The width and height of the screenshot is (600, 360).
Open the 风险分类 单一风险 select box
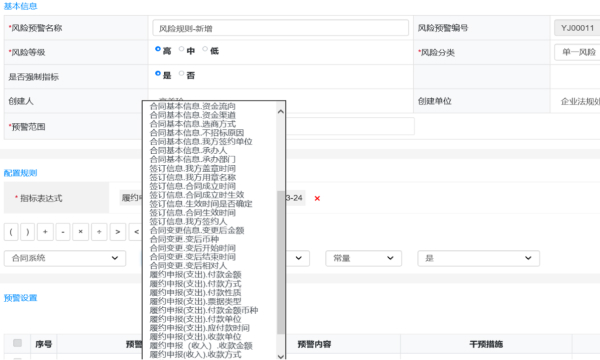coord(577,52)
